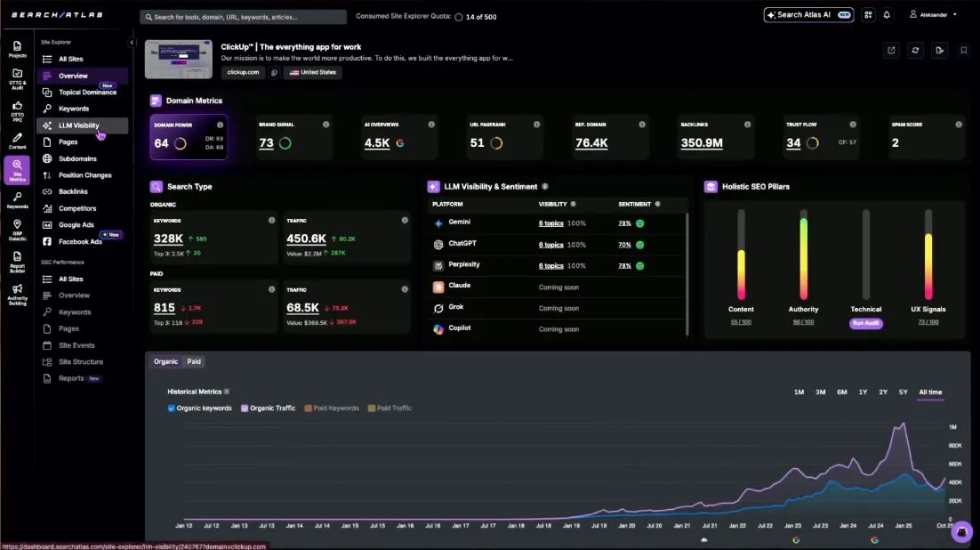
Task: Open the Aleksandar account dropdown
Action: [932, 14]
